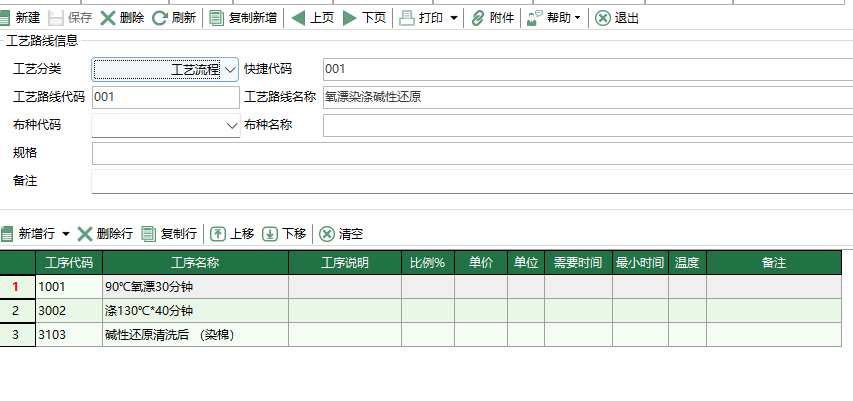The image size is (853, 401).
Task: Expand the 帮助 dropdown arrow
Action: tap(577, 18)
